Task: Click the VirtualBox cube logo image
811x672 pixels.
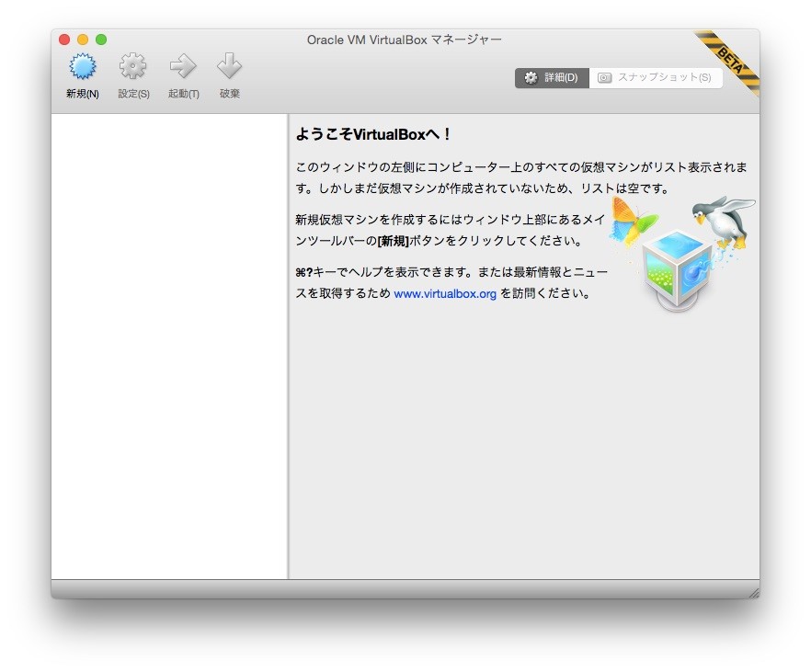Action: [x=677, y=271]
